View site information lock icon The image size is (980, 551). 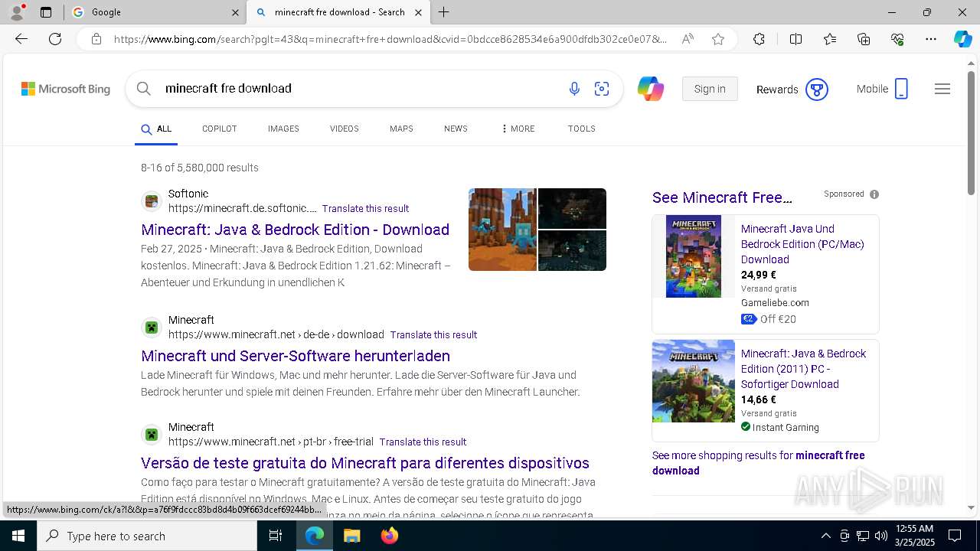(96, 39)
